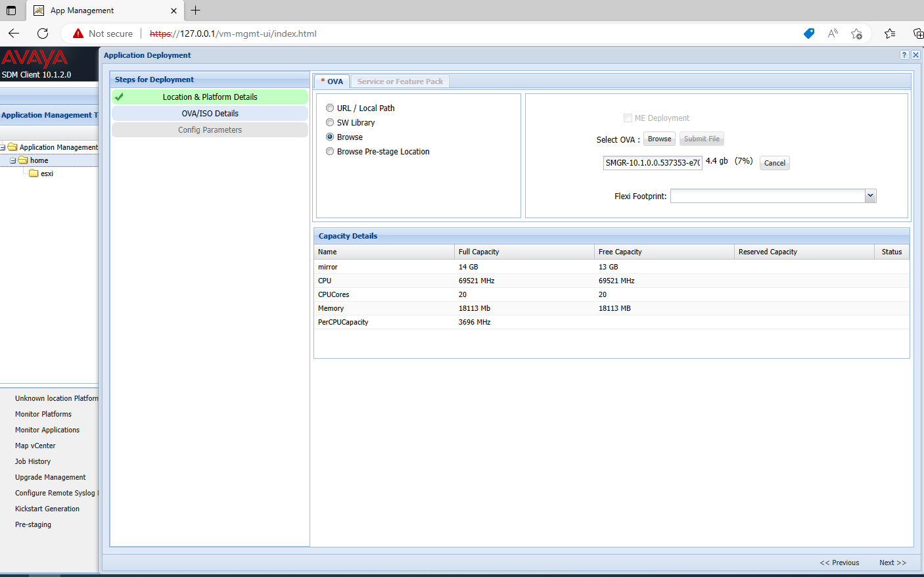Collapse the home tree node
Image resolution: width=924 pixels, height=577 pixels.
tap(12, 160)
